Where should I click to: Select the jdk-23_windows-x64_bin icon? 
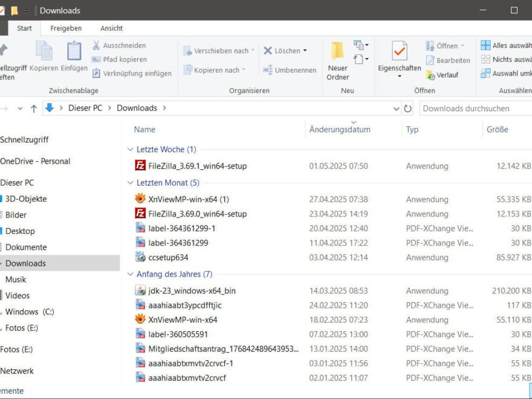pos(140,290)
